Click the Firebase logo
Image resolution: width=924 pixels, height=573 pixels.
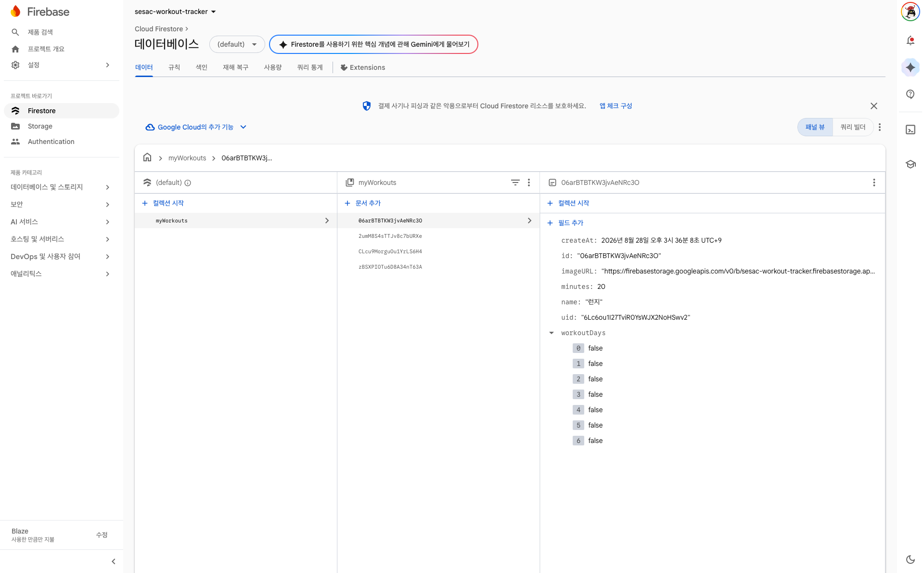pos(40,12)
